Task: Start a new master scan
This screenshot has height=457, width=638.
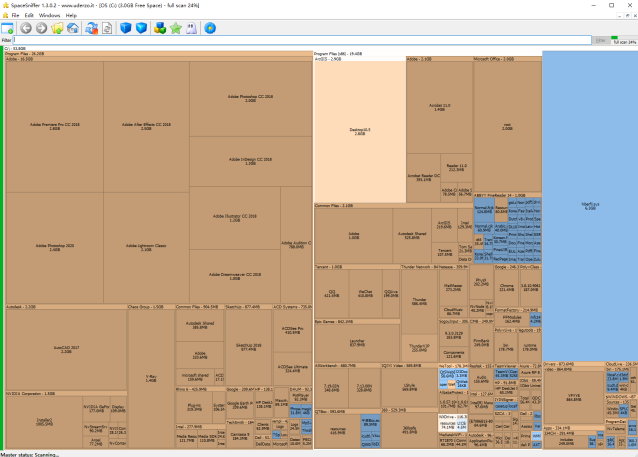Action: (92, 28)
